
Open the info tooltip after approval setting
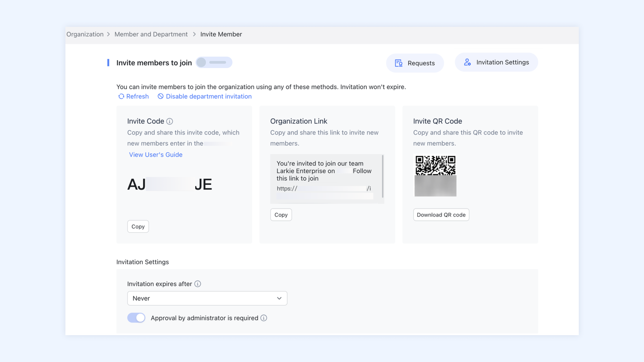(264, 318)
